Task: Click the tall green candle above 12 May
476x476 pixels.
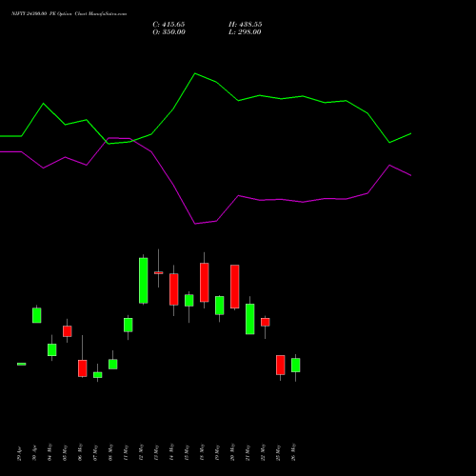Action: pyautogui.click(x=144, y=281)
